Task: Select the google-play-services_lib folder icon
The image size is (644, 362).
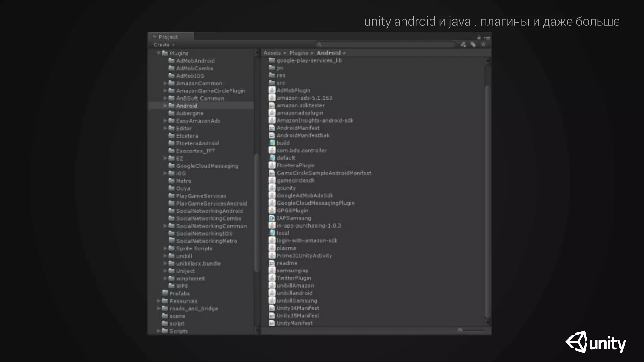Action: pos(272,60)
